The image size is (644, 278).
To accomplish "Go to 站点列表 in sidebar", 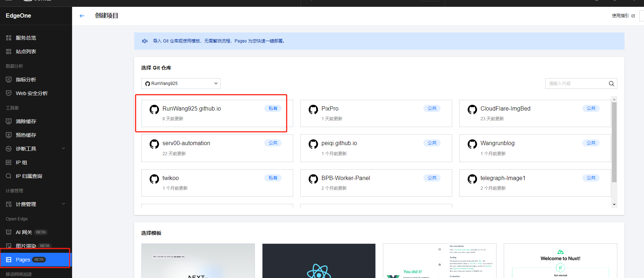I will (26, 51).
